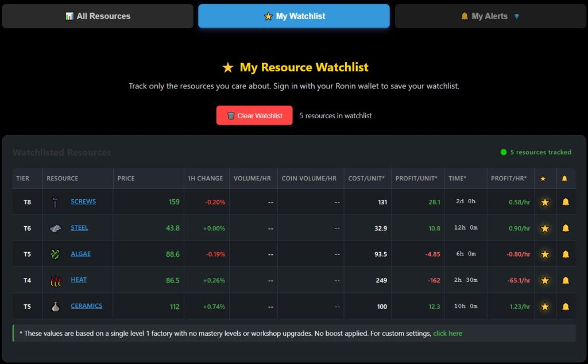This screenshot has height=364, width=588.
Task: Toggle watchlist star for Heat
Action: point(545,281)
